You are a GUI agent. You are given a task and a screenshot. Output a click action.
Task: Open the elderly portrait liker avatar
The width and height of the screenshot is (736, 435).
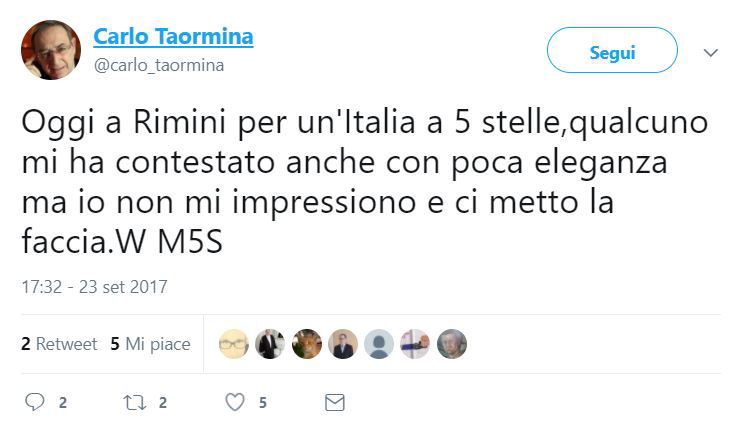[451, 344]
